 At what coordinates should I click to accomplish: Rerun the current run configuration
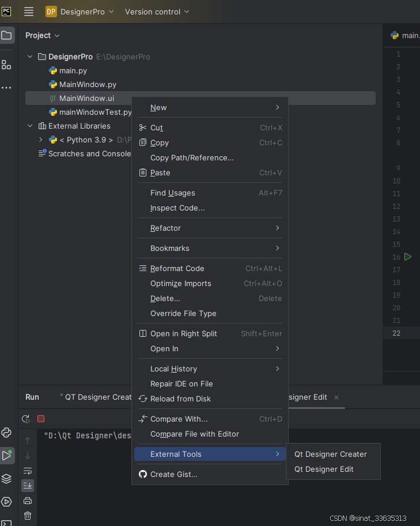26,419
